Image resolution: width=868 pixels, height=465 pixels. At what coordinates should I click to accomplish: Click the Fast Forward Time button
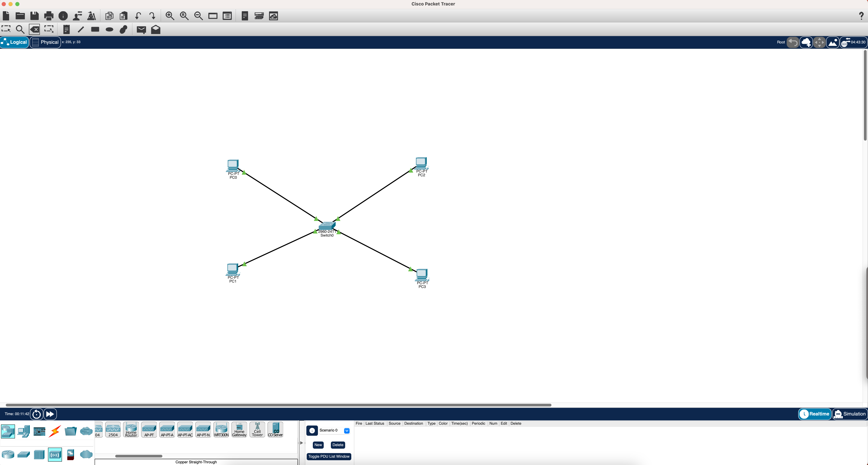tap(50, 414)
